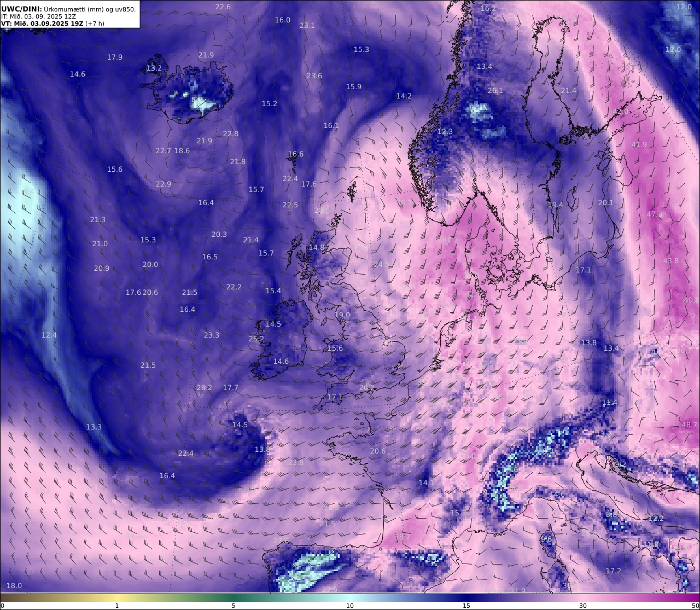Pick the 15.9 map value
This screenshot has height=610, width=700.
[354, 87]
